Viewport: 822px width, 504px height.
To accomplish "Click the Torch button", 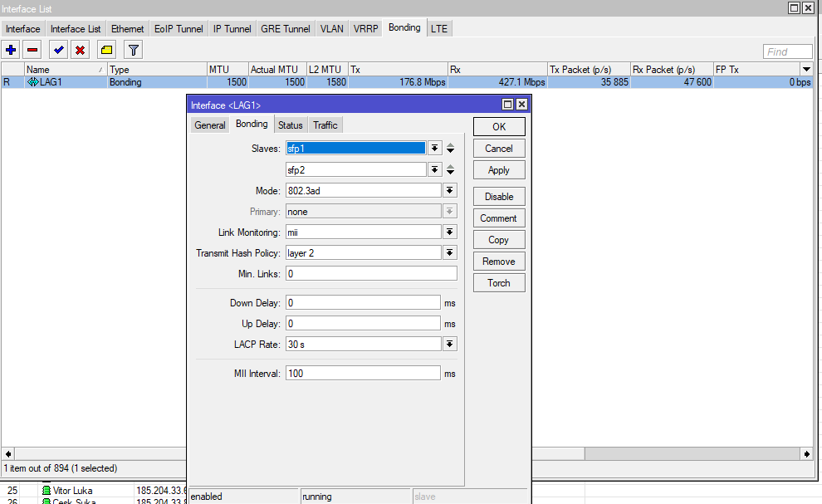I will click(498, 283).
